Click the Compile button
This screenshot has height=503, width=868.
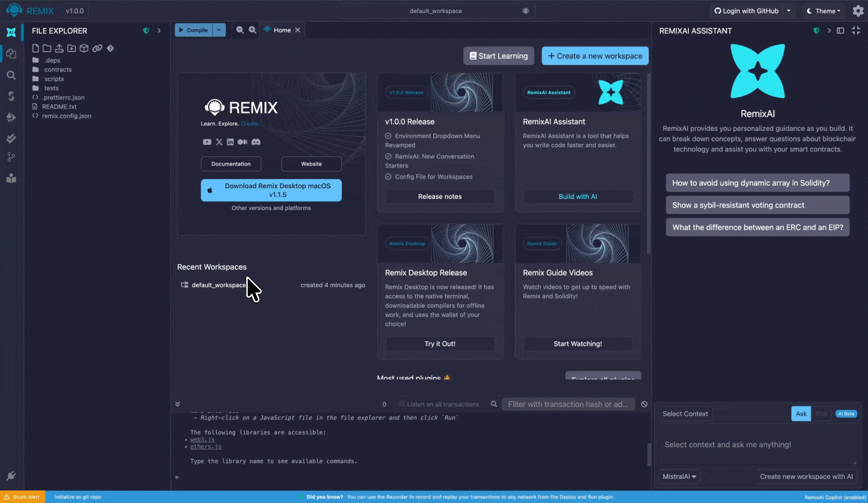coord(194,30)
